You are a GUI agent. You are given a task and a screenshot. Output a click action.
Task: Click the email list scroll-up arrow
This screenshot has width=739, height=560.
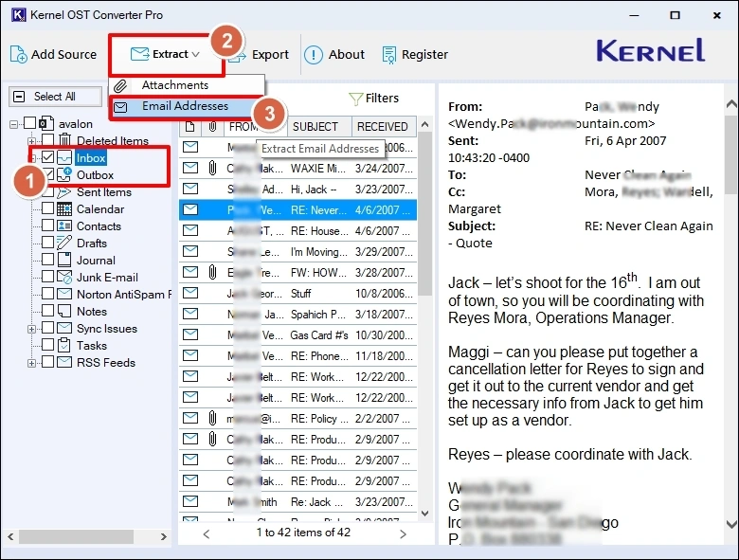[425, 124]
